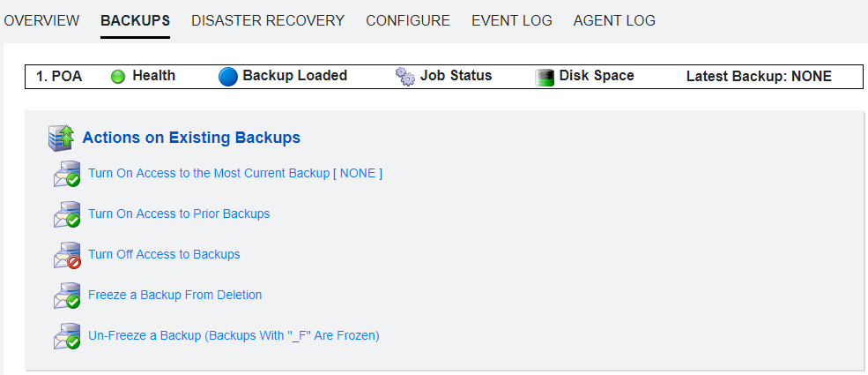Image resolution: width=868 pixels, height=375 pixels.
Task: Click Turn Off Access to Backups link
Action: point(164,254)
